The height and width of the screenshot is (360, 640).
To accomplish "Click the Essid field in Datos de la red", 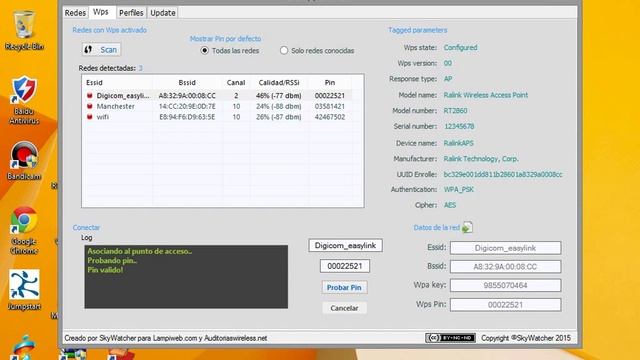I will click(505, 248).
